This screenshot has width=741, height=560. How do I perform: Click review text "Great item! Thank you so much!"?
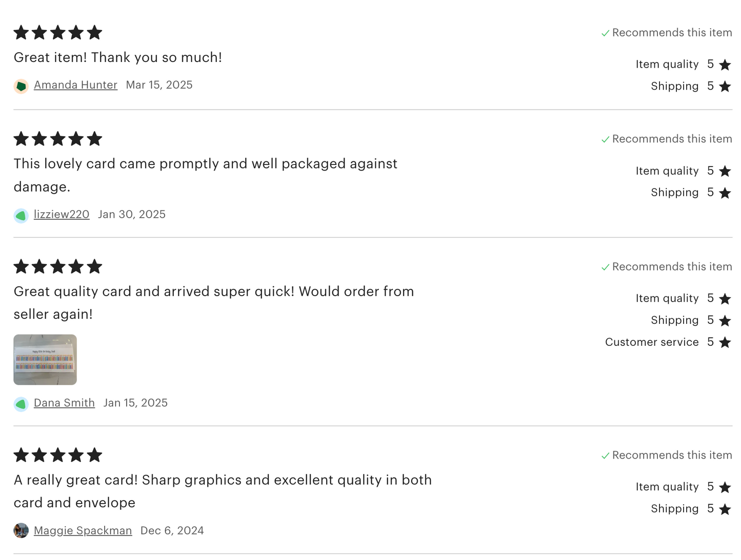118,57
